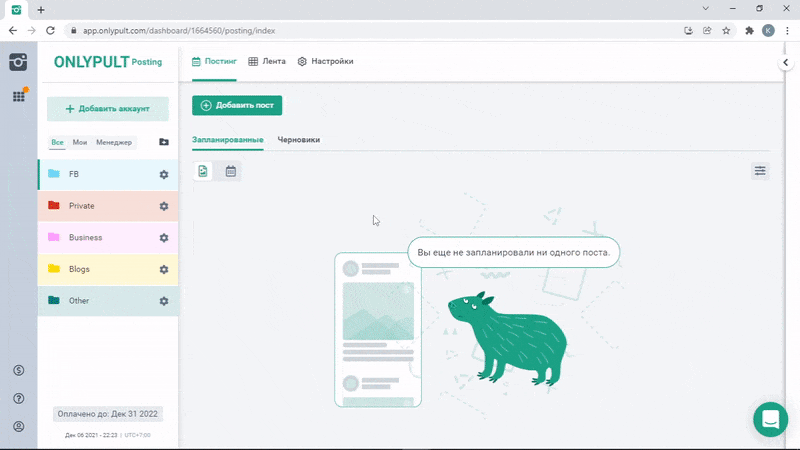Click the add folder icon
The image size is (800, 450).
(x=164, y=142)
